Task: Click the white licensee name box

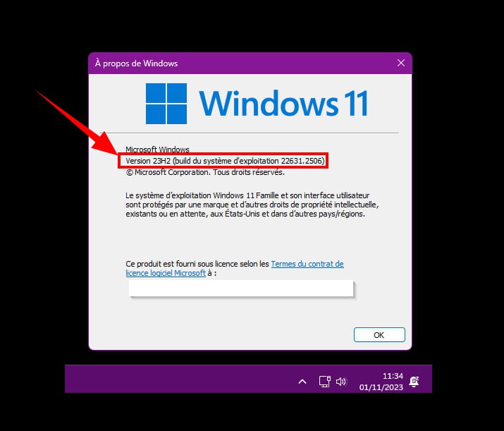Action: tap(241, 289)
